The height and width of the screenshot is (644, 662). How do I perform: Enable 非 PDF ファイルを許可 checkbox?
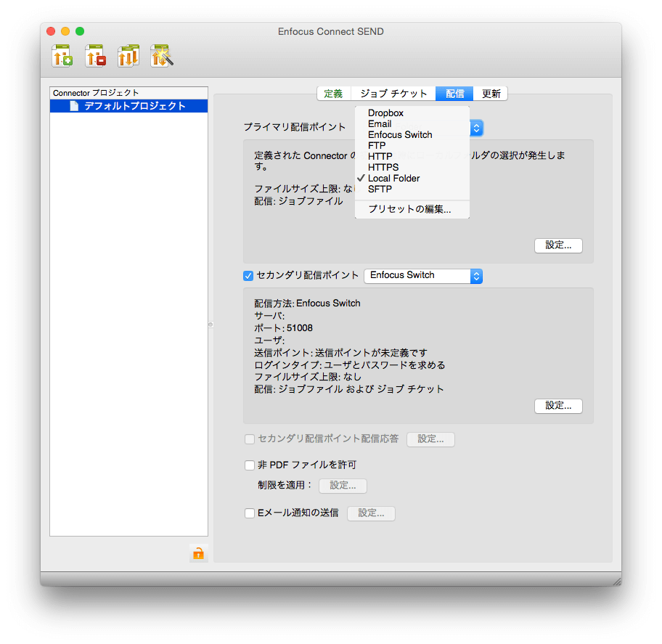pyautogui.click(x=250, y=465)
